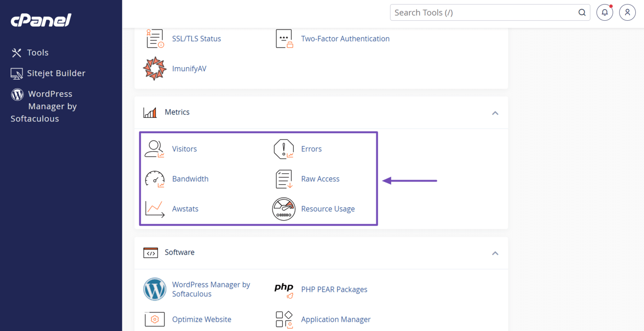The image size is (644, 331).
Task: Open Sitejet Builder in the sidebar
Action: tap(56, 73)
